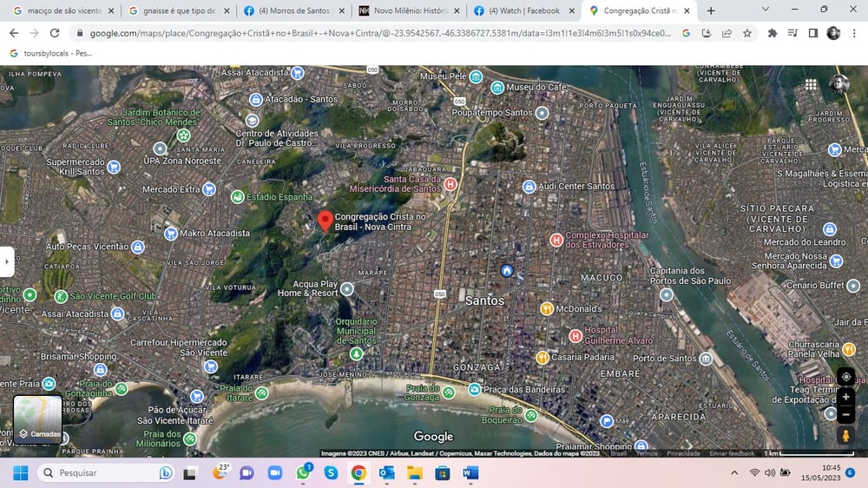The width and height of the screenshot is (868, 488).
Task: Open the São Vicente Golf Club marker
Action: [x=61, y=296]
